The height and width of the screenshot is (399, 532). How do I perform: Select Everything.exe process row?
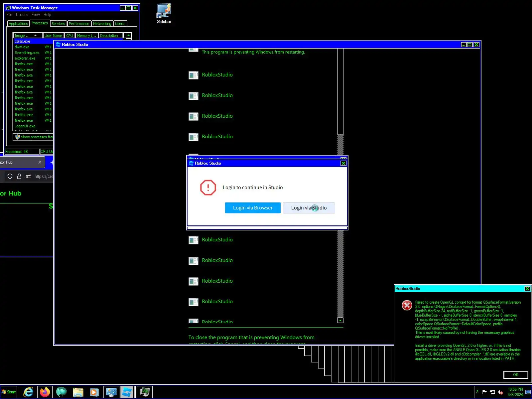33,53
